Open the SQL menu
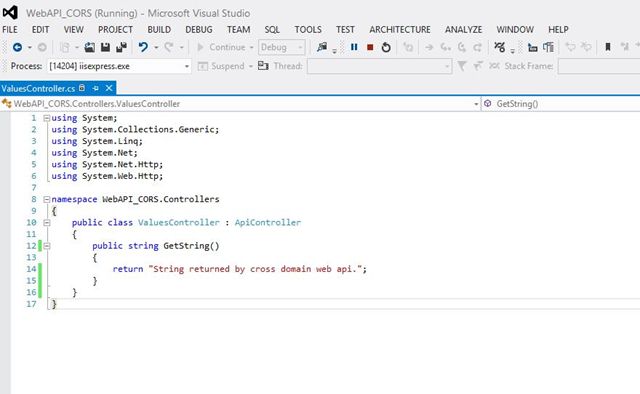Viewport: 640px width, 394px height. tap(272, 30)
